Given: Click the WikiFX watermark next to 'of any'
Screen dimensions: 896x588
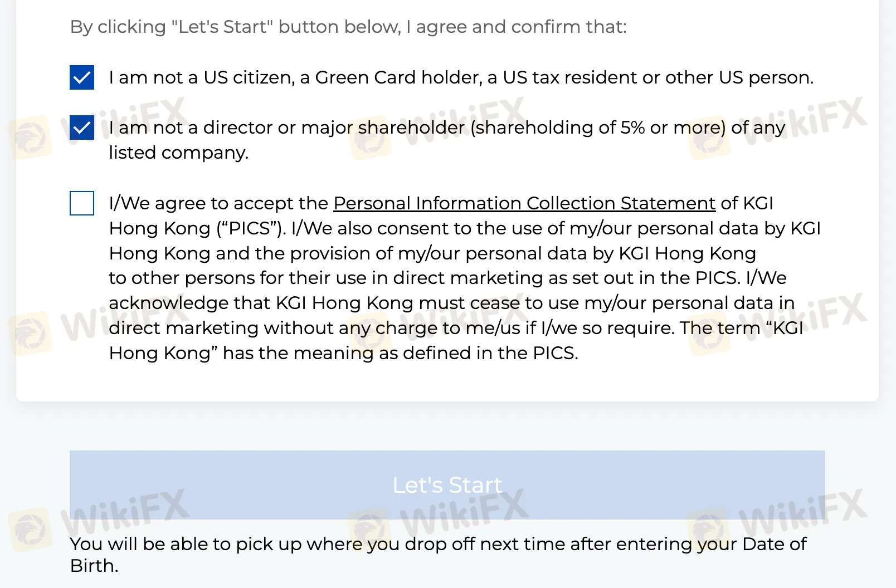Looking at the screenshot, I should [x=777, y=127].
